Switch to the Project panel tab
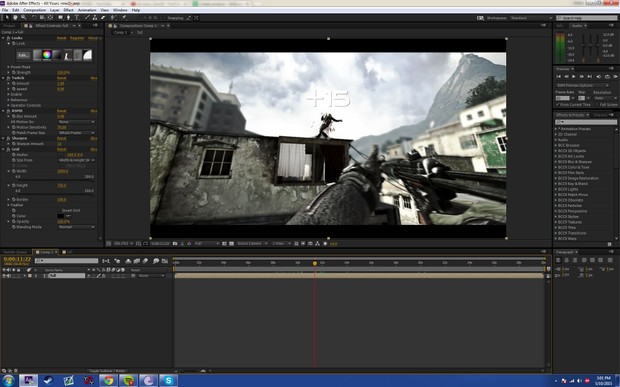The width and height of the screenshot is (620, 387). pos(9,26)
